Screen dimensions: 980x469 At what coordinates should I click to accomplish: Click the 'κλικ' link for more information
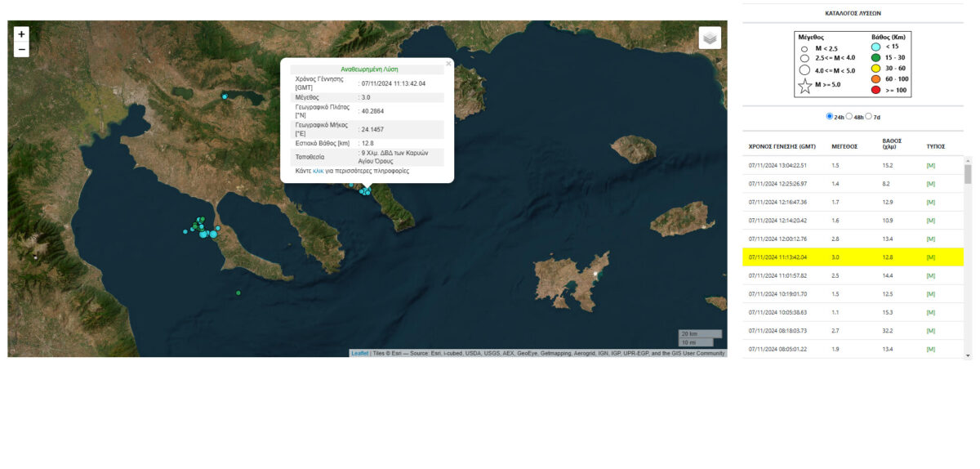(318, 172)
